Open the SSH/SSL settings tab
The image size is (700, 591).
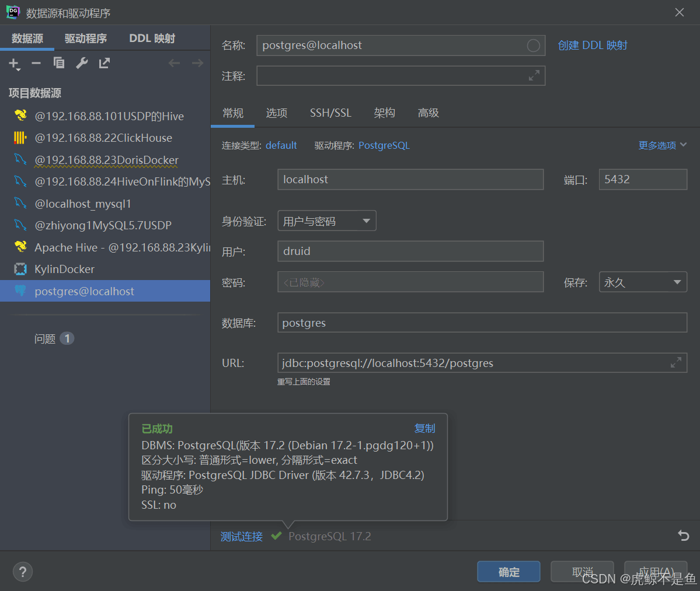[x=331, y=113]
